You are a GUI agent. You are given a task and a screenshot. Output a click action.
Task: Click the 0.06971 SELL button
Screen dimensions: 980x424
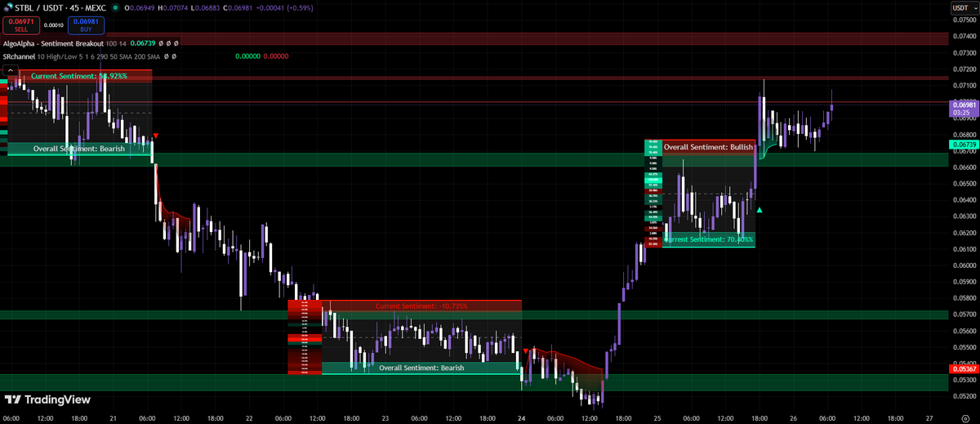point(20,25)
